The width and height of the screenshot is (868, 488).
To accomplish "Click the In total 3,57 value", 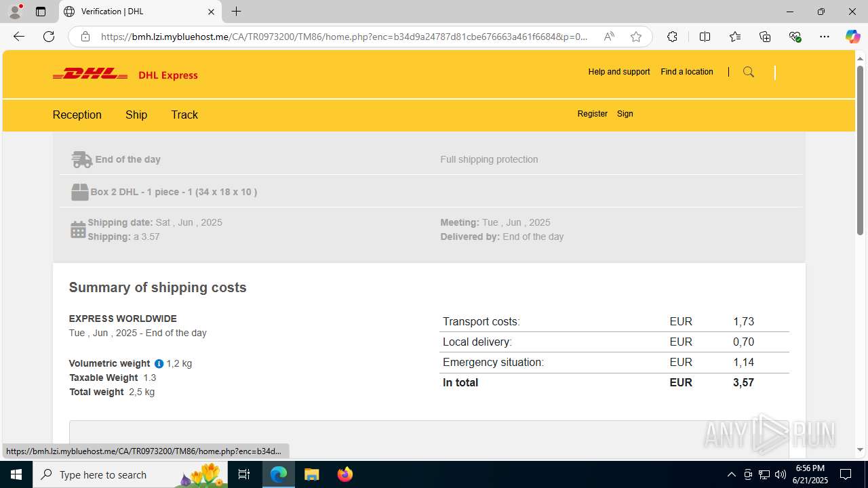I will click(743, 382).
